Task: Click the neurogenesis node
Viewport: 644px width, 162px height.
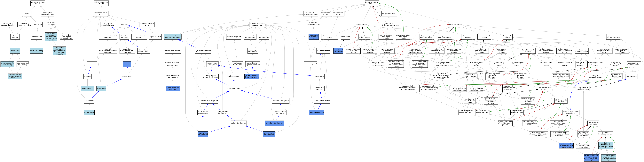Action: coord(319,76)
